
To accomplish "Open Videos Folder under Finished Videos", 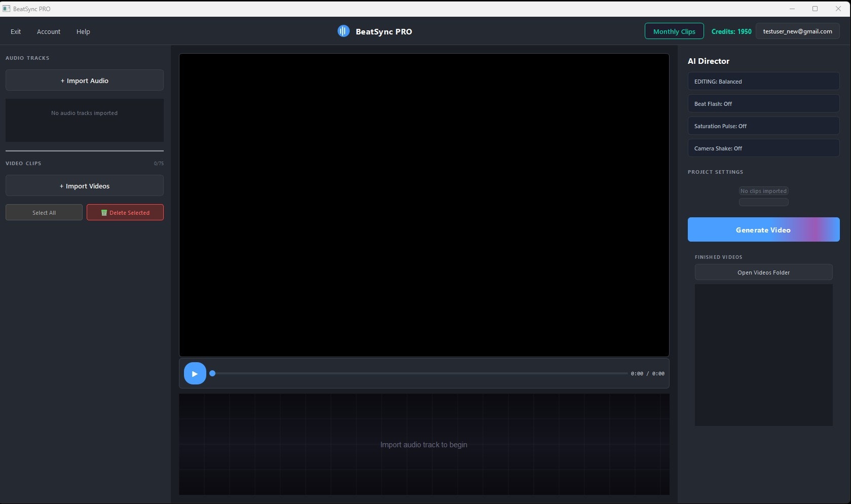I will click(x=763, y=272).
